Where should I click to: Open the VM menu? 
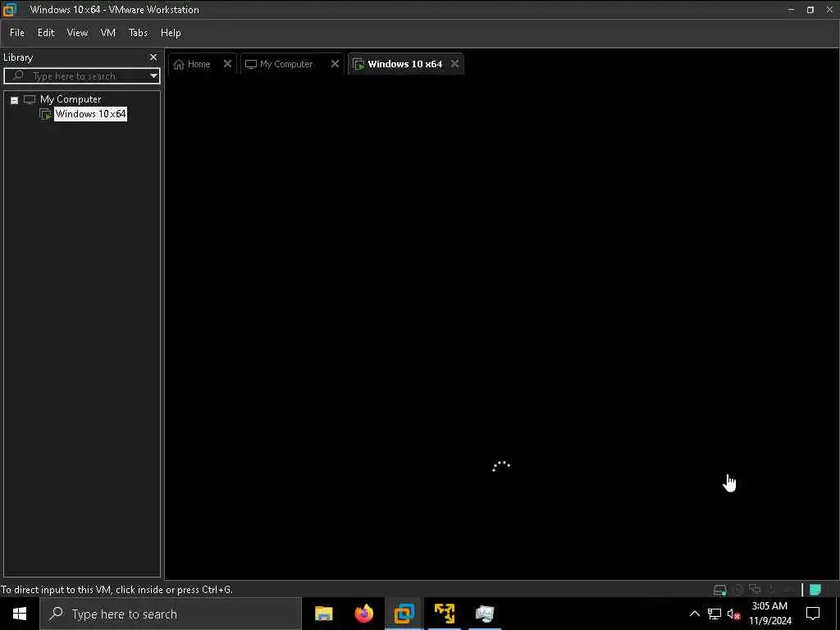[108, 33]
